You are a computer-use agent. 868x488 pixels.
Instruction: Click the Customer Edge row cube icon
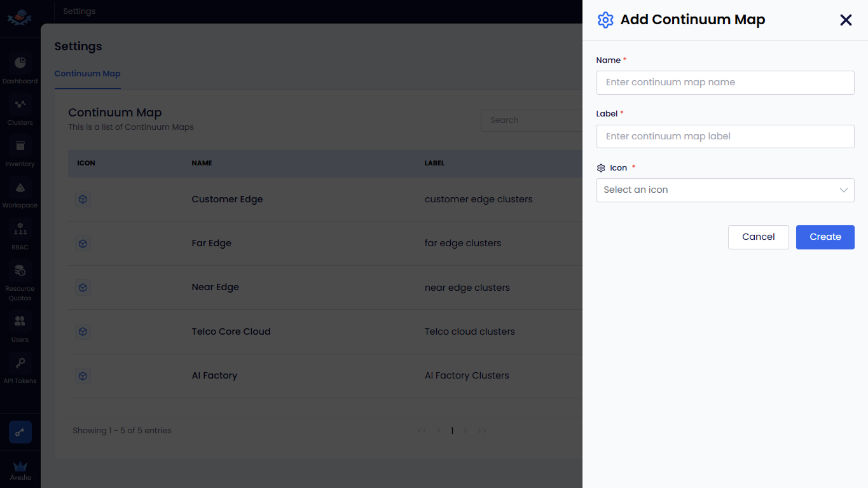click(x=83, y=199)
